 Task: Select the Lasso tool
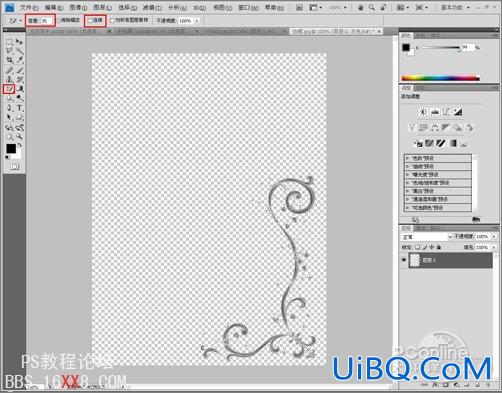(9, 51)
